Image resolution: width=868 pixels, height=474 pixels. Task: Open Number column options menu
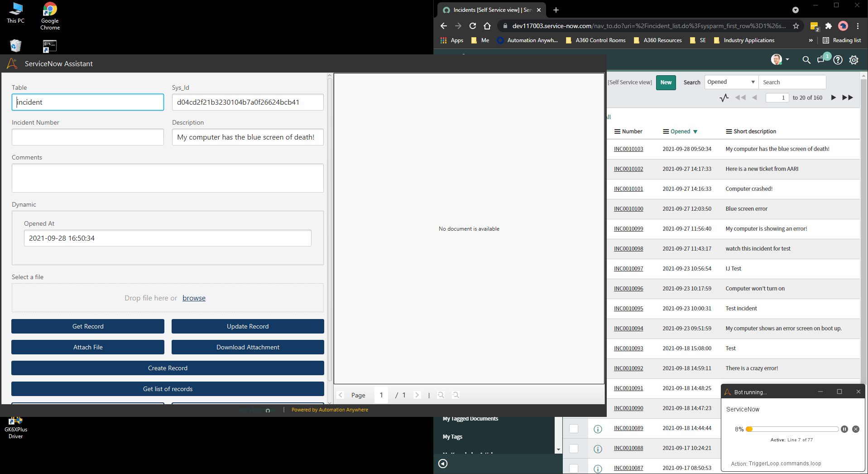point(617,131)
